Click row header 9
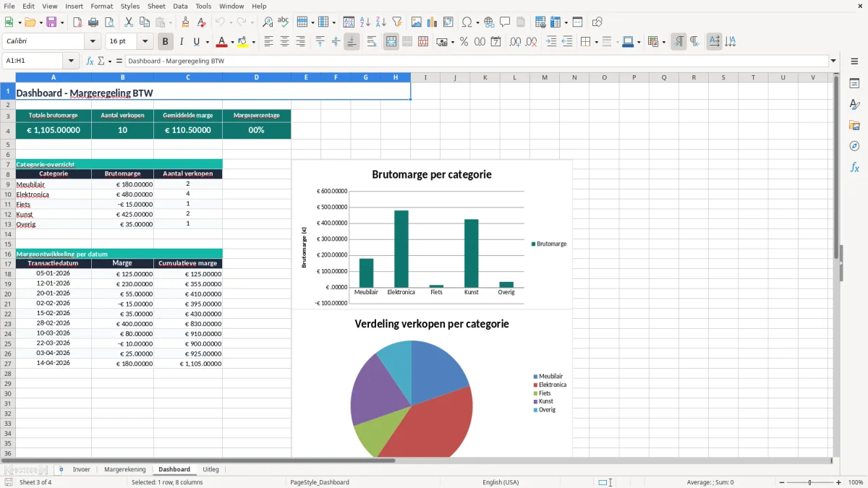Viewport: 868px width, 488px height. pyautogui.click(x=7, y=184)
